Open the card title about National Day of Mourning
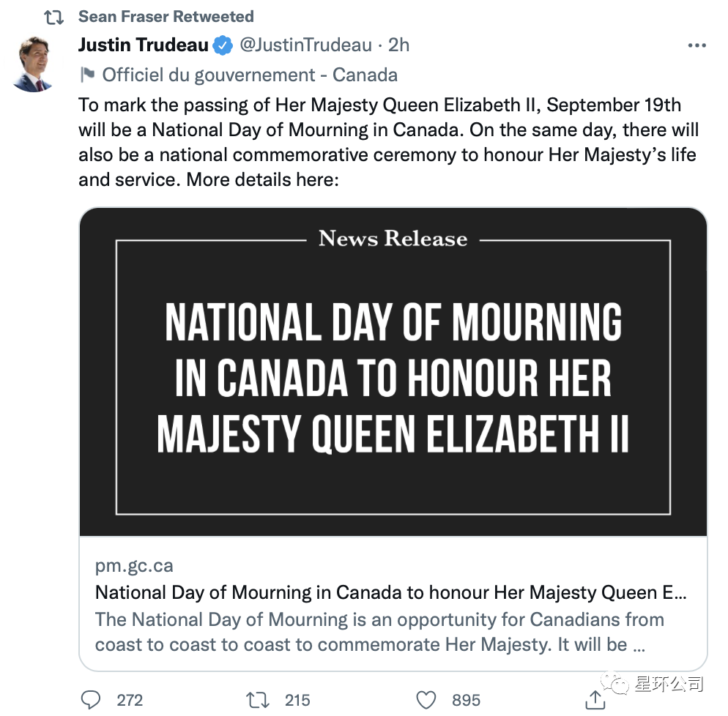Image resolution: width=728 pixels, height=716 pixels. coord(391,592)
